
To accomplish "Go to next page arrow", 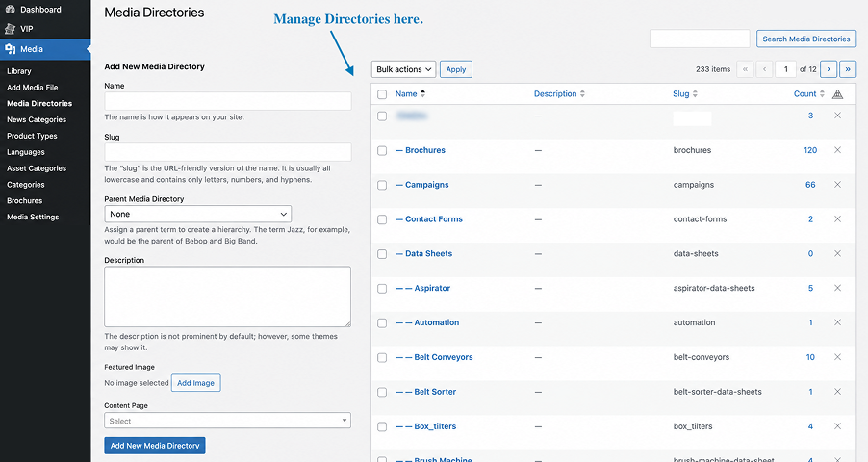I will tap(829, 69).
